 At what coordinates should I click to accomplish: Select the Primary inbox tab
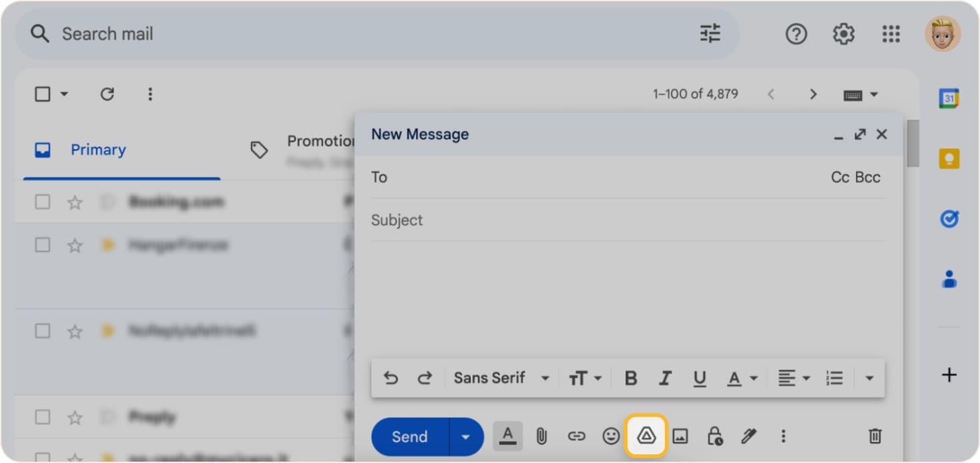coord(97,150)
